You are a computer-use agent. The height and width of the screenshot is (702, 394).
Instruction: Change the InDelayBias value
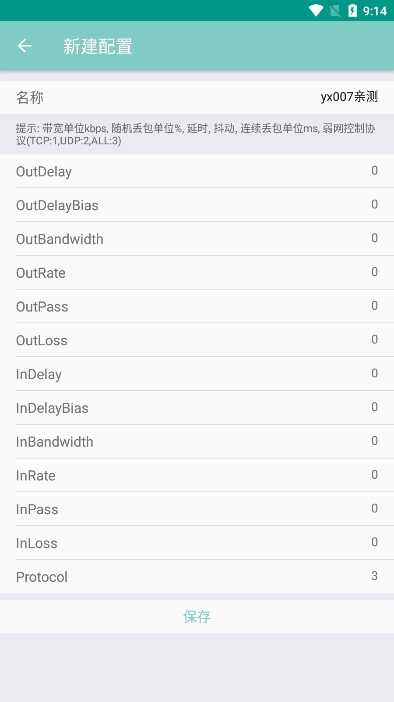point(374,407)
